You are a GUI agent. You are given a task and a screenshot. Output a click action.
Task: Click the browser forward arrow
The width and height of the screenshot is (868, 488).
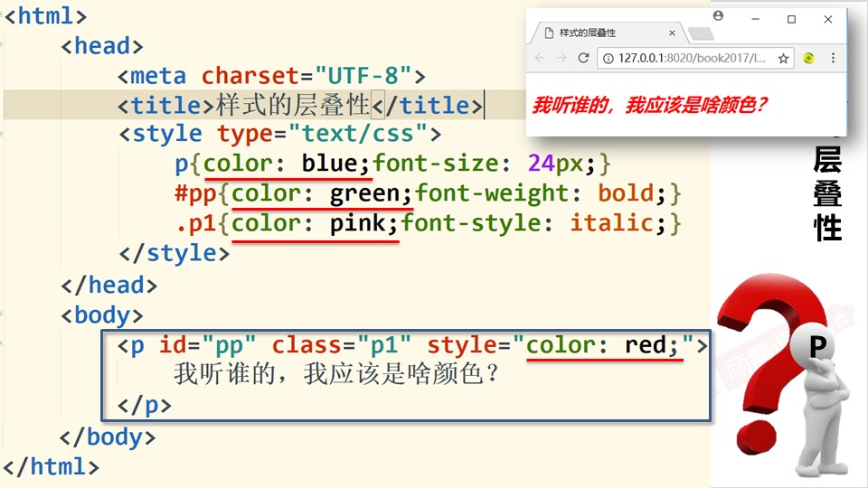click(x=561, y=58)
